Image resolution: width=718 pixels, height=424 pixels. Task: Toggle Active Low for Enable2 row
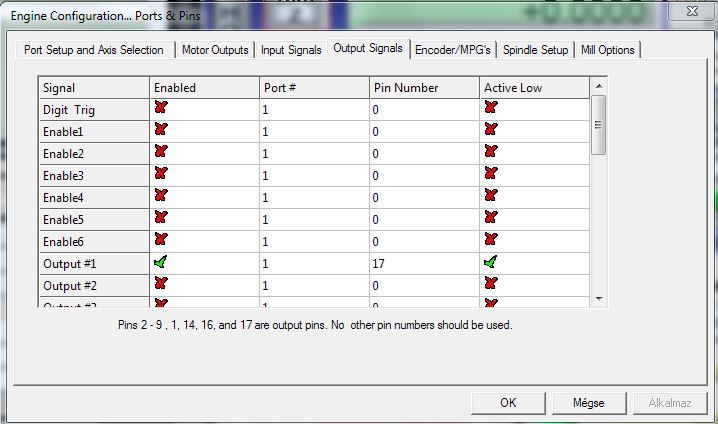click(x=491, y=153)
